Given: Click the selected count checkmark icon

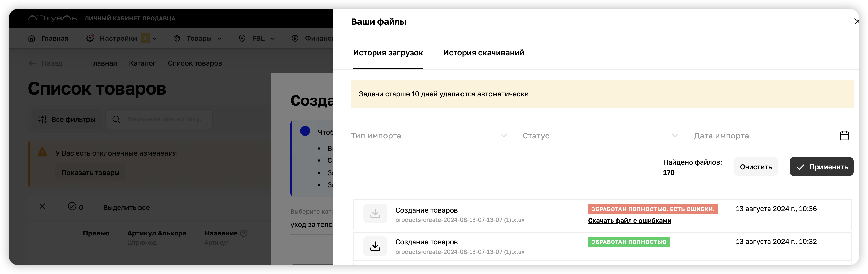Looking at the screenshot, I should pyautogui.click(x=72, y=206).
